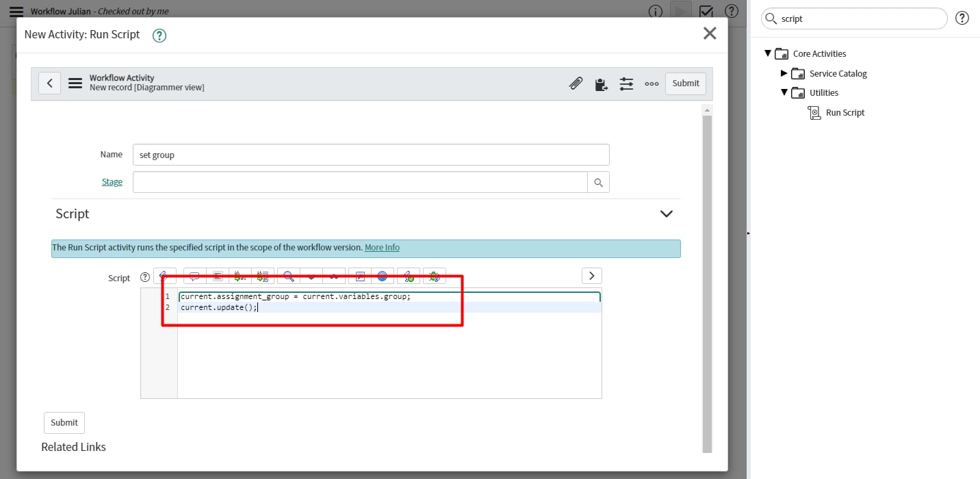Expand the script side panel arrow
Image resolution: width=980 pixels, height=479 pixels.
pyautogui.click(x=592, y=276)
